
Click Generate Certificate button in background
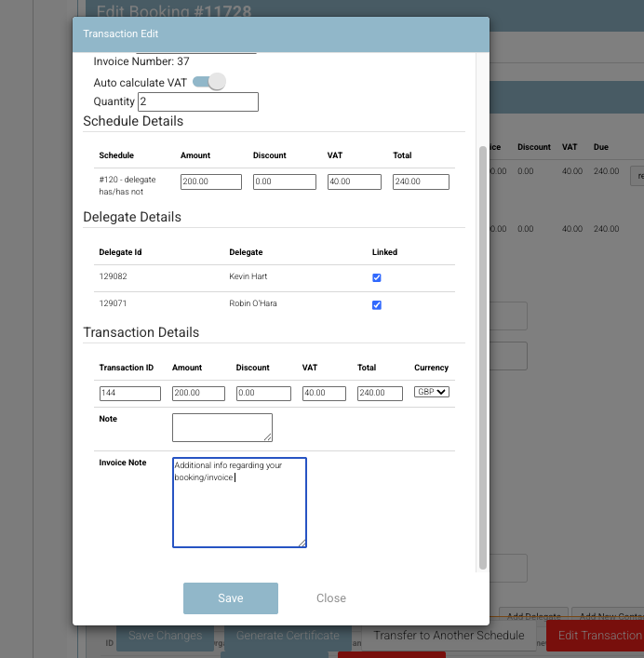point(288,636)
